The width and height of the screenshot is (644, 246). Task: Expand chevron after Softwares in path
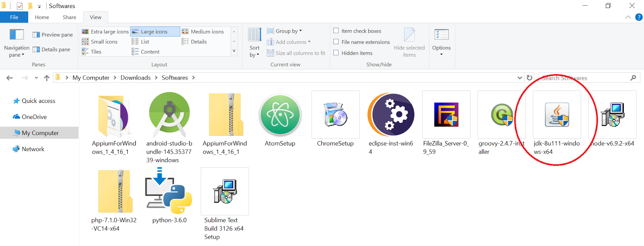click(194, 78)
